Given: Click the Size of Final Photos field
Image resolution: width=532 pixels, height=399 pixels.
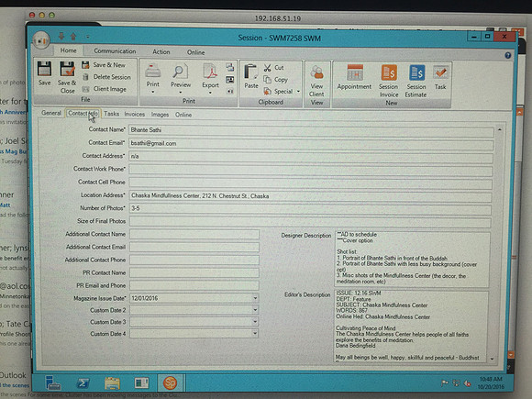Looking at the screenshot, I should 310,222.
